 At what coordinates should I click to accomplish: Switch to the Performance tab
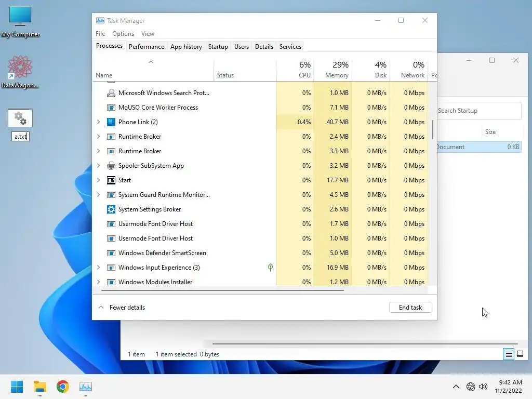point(147,47)
